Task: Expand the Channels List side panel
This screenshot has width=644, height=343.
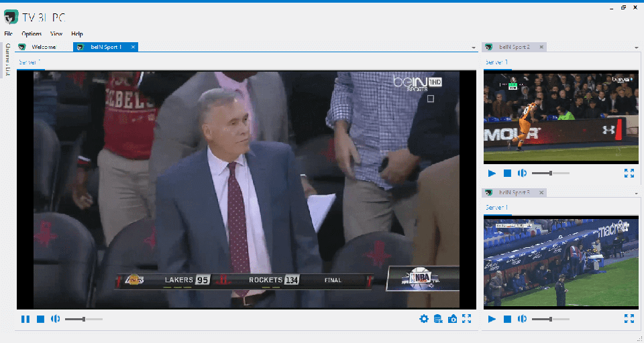Action: point(7,60)
